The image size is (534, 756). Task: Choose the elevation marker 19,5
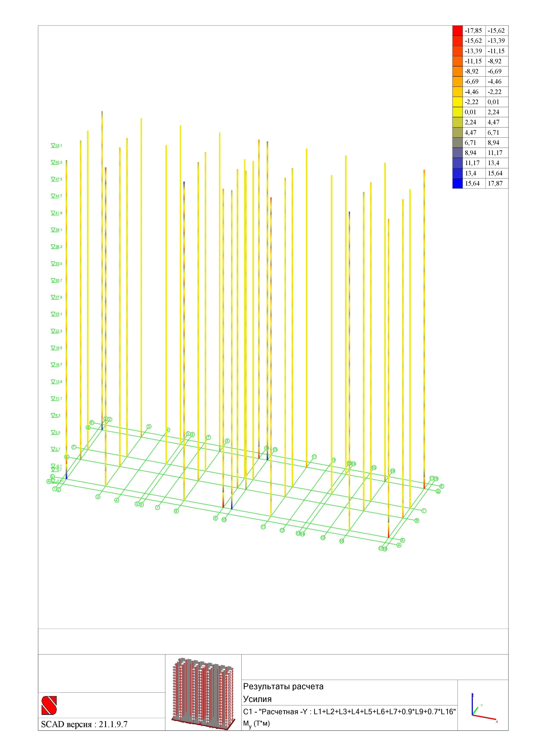[x=57, y=348]
